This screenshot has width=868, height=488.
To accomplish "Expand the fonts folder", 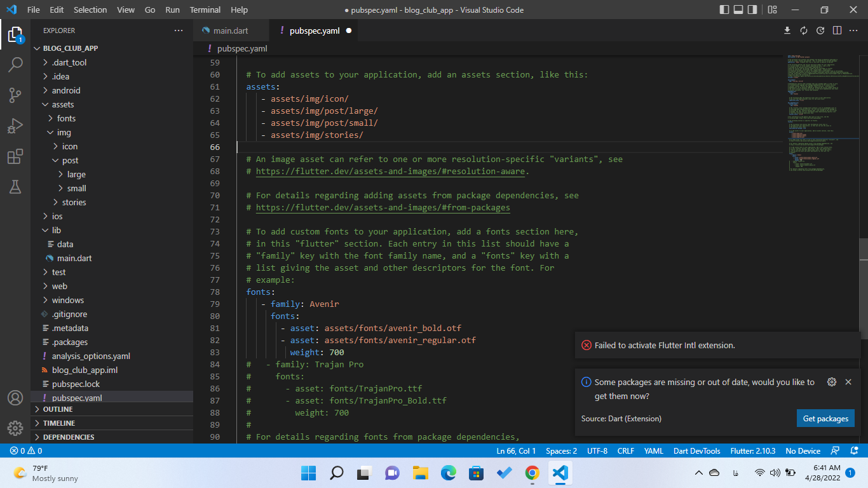I will pos(112,118).
